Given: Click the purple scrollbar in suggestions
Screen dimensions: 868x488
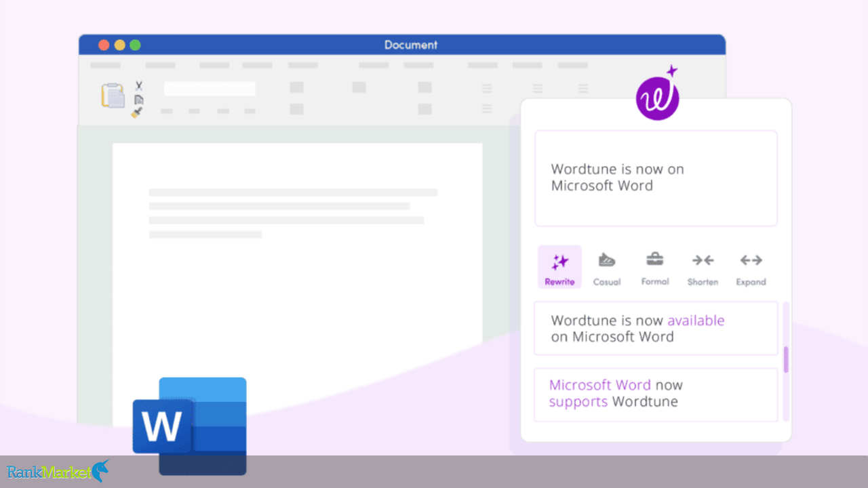Looking at the screenshot, I should coord(786,360).
